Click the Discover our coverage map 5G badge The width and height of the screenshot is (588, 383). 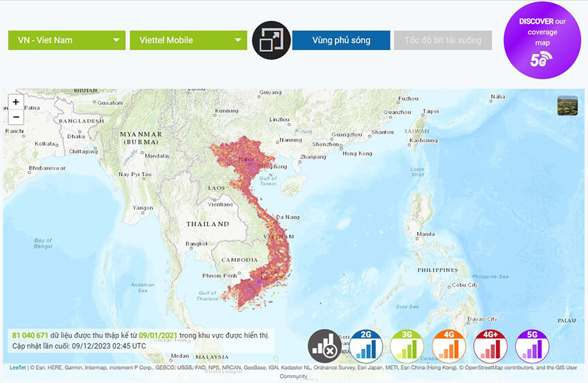542,40
